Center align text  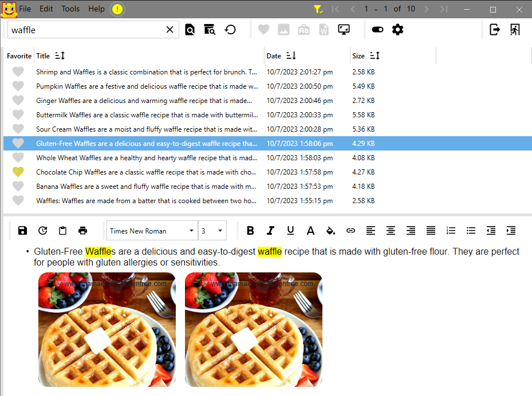(391, 231)
